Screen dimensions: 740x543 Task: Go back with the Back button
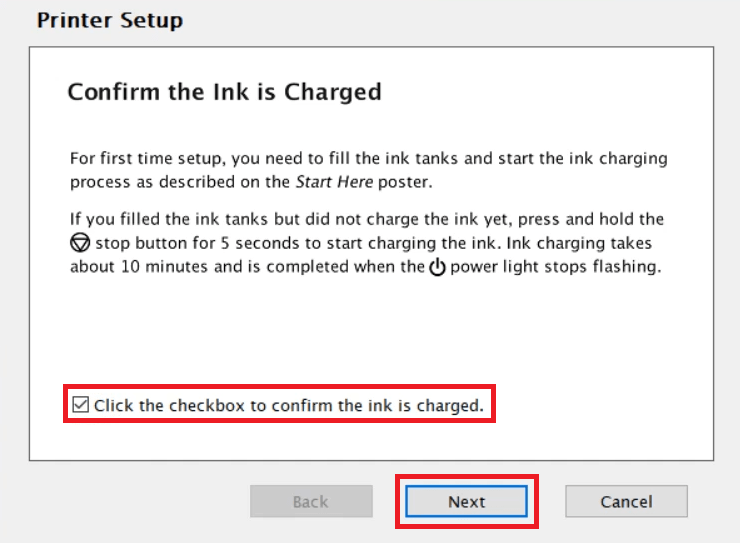[x=311, y=501]
